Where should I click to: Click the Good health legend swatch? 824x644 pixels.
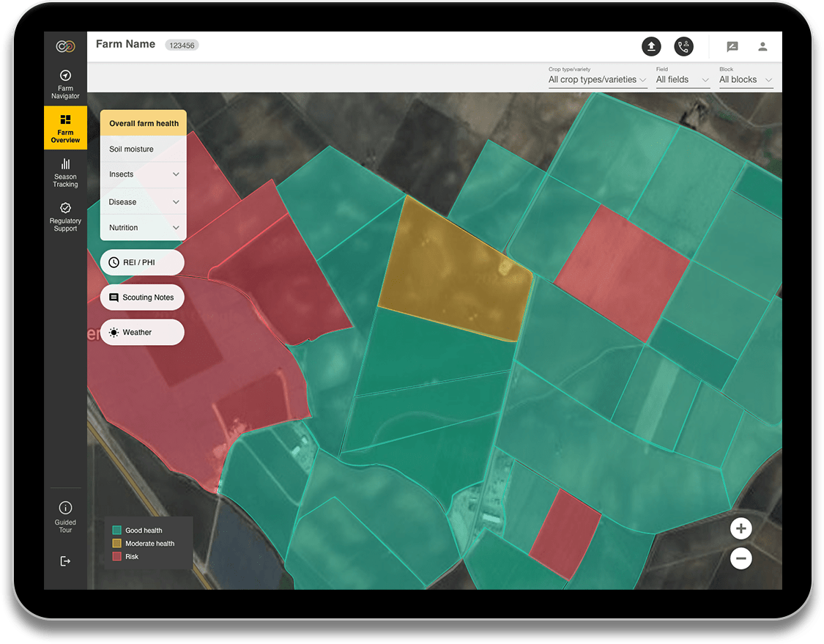pos(116,530)
